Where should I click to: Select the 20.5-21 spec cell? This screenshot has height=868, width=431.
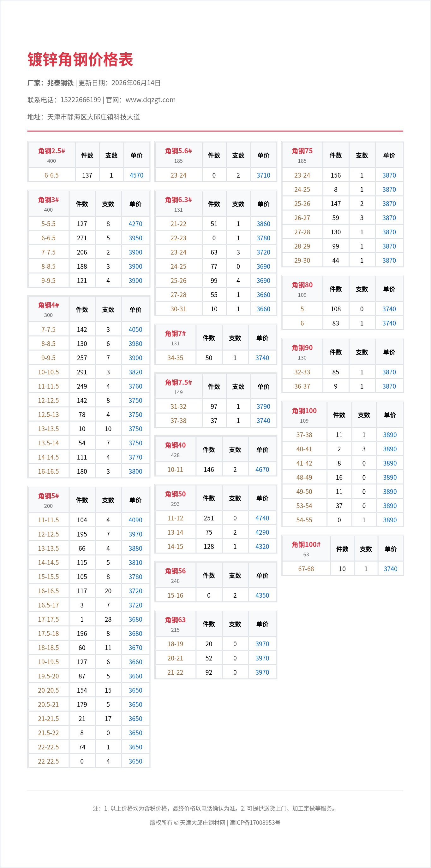click(49, 705)
